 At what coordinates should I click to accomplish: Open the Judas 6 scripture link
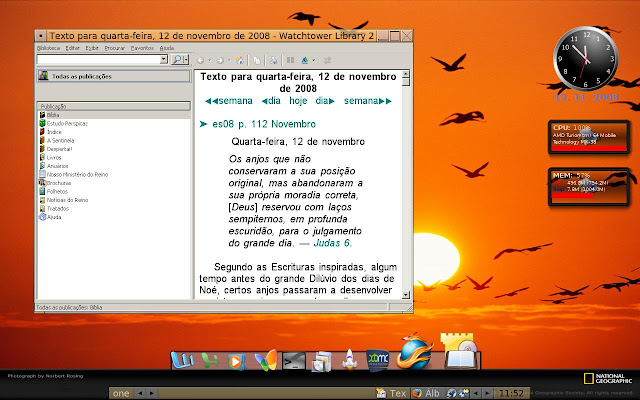[331, 243]
